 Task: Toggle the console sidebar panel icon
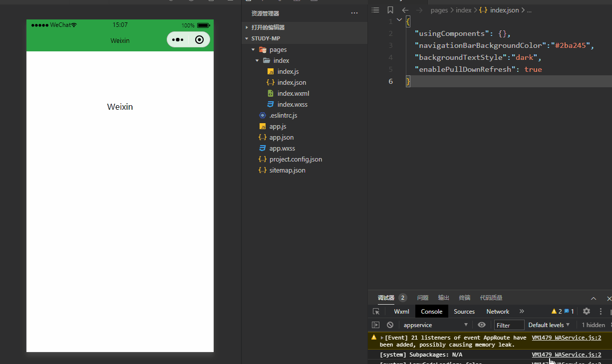[376, 325]
